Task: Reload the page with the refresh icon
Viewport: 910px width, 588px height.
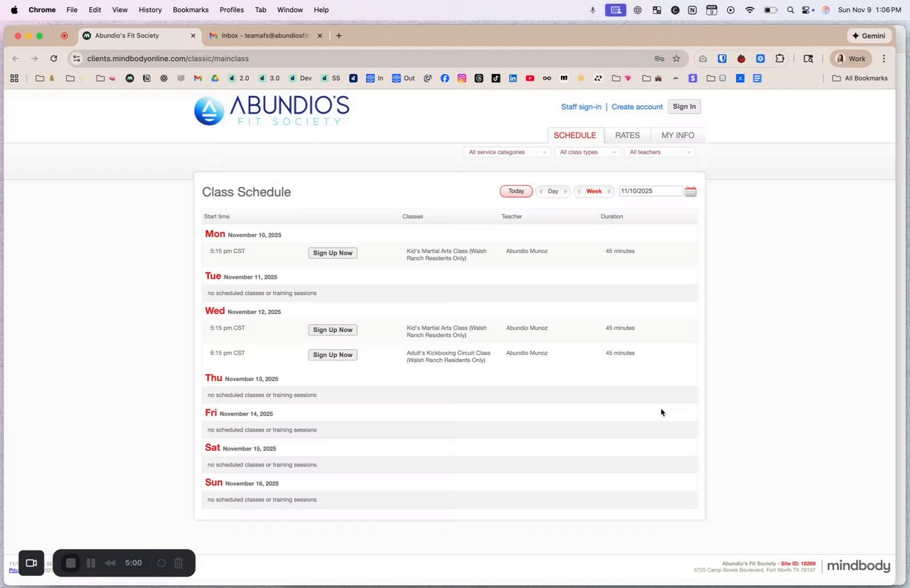Action: [x=53, y=58]
